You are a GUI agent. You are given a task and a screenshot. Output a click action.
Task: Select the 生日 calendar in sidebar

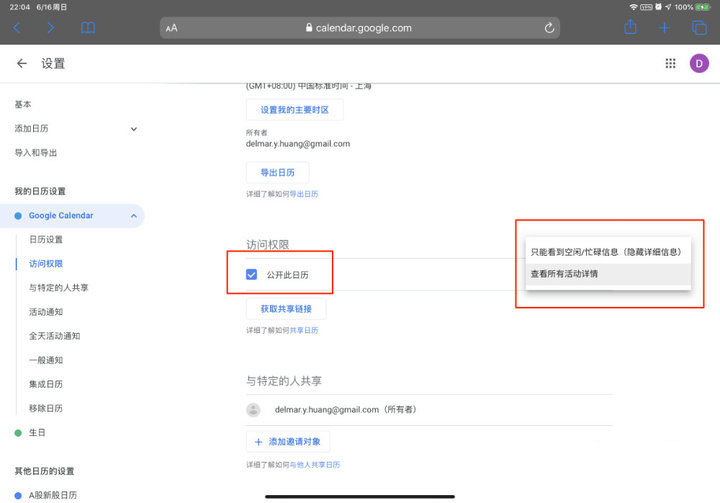click(x=37, y=432)
